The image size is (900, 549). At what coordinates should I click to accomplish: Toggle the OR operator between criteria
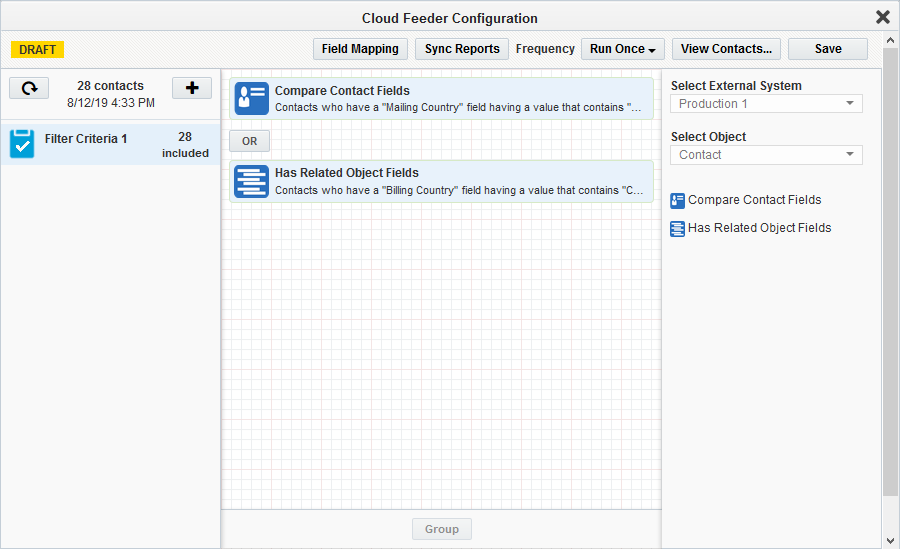[249, 141]
